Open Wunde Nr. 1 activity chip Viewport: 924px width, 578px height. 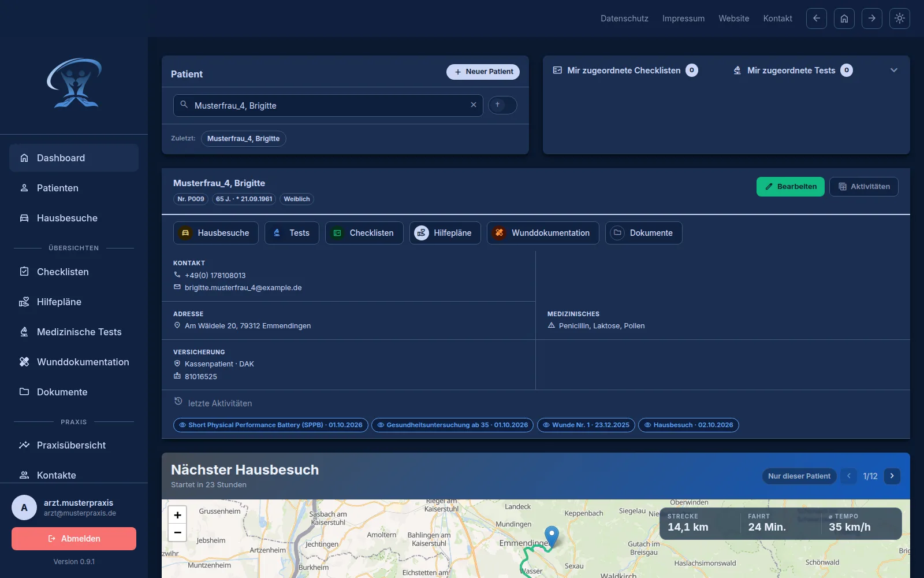(x=586, y=425)
